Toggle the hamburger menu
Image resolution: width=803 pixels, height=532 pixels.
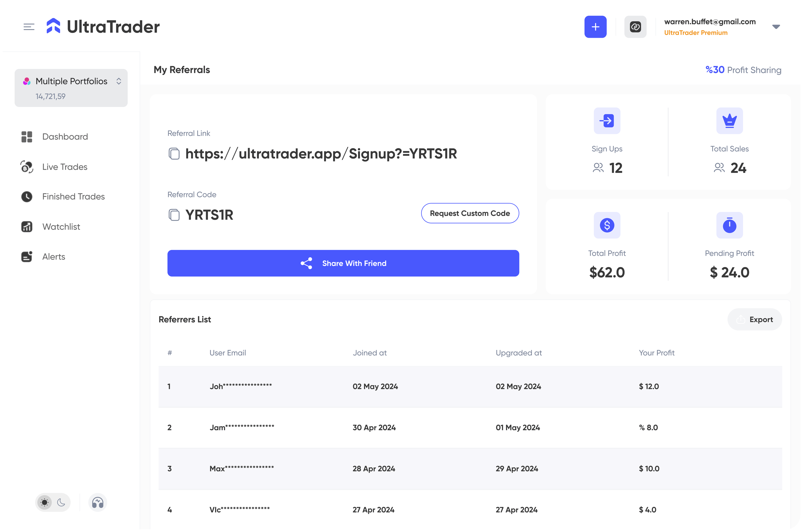point(29,27)
